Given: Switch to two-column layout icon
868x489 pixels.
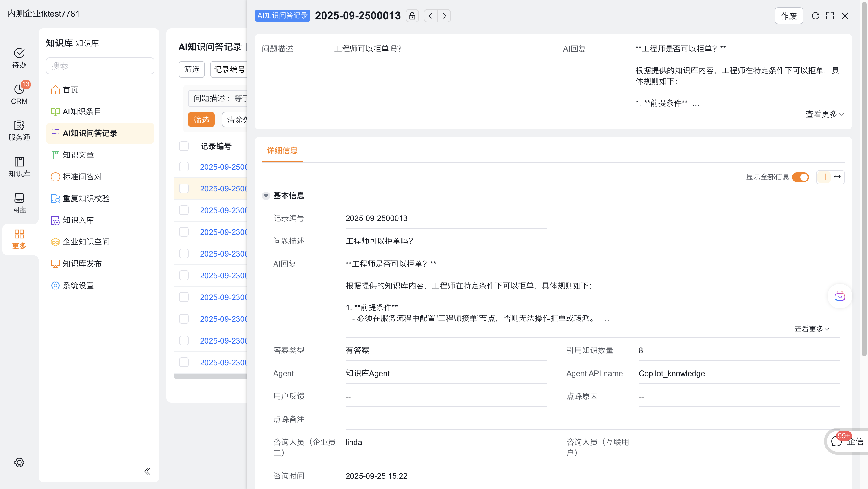Looking at the screenshot, I should [x=824, y=177].
